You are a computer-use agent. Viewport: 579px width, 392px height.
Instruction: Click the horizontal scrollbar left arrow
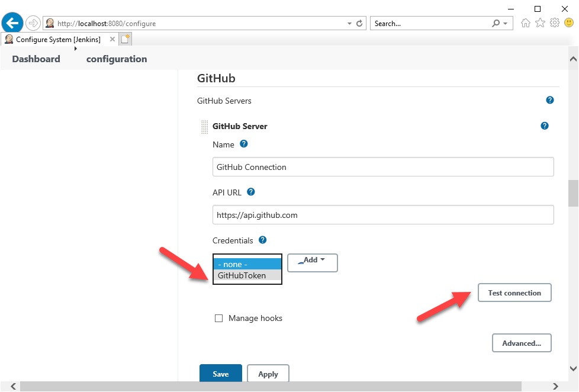pos(13,387)
